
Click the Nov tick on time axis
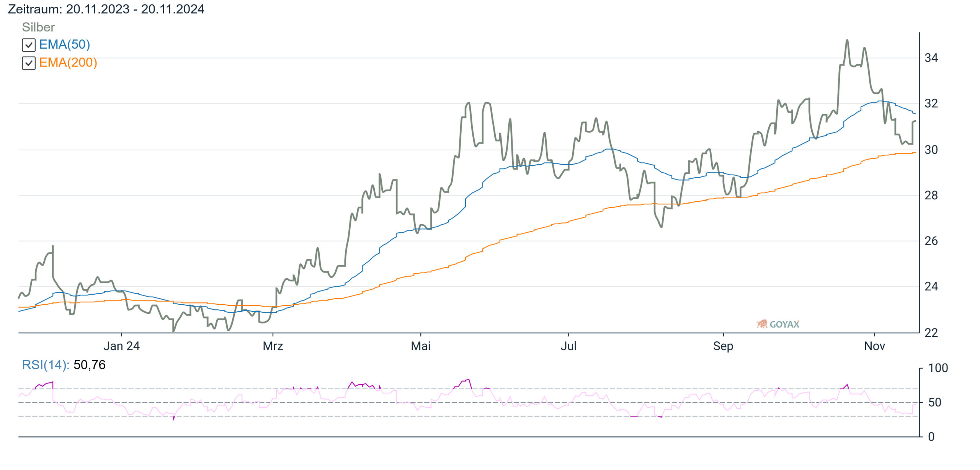875,346
